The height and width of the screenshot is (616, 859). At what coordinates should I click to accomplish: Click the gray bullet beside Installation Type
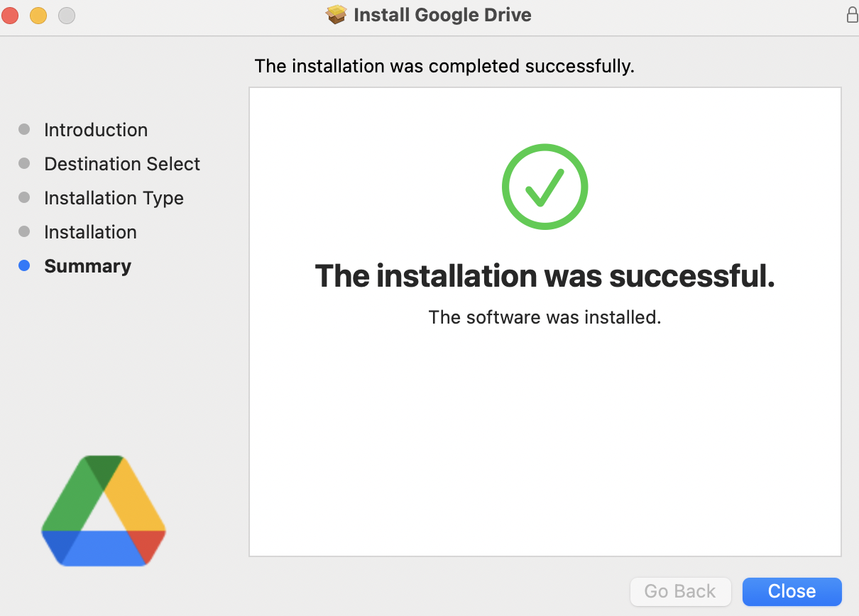coord(24,197)
